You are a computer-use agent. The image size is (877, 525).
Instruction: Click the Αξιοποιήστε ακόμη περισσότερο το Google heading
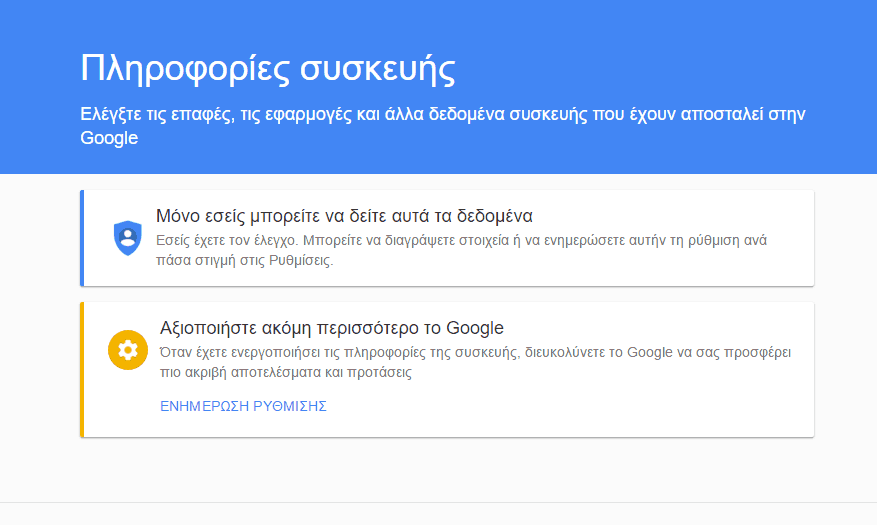pos(332,328)
